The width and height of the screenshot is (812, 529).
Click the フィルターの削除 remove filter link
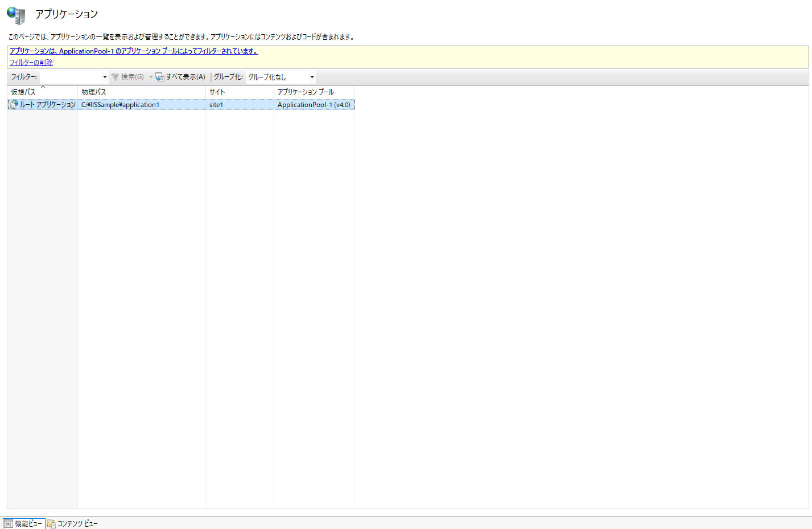tap(31, 63)
